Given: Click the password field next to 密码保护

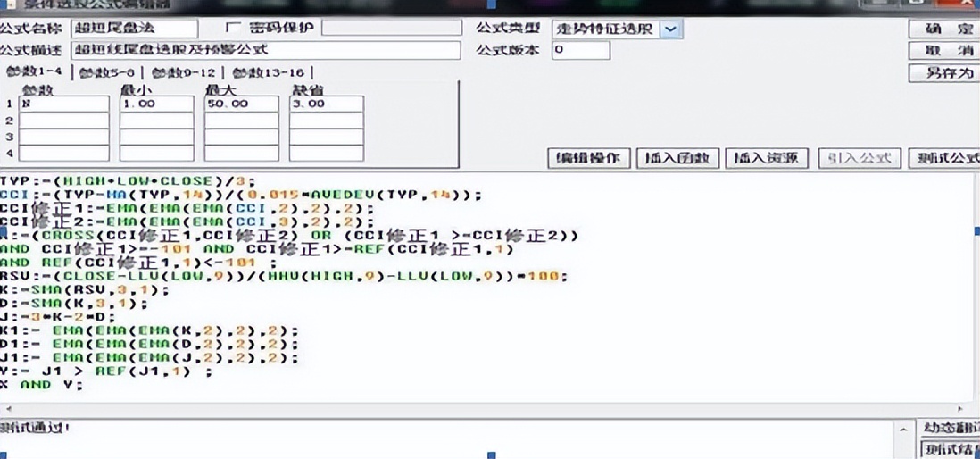Looking at the screenshot, I should click(x=392, y=29).
